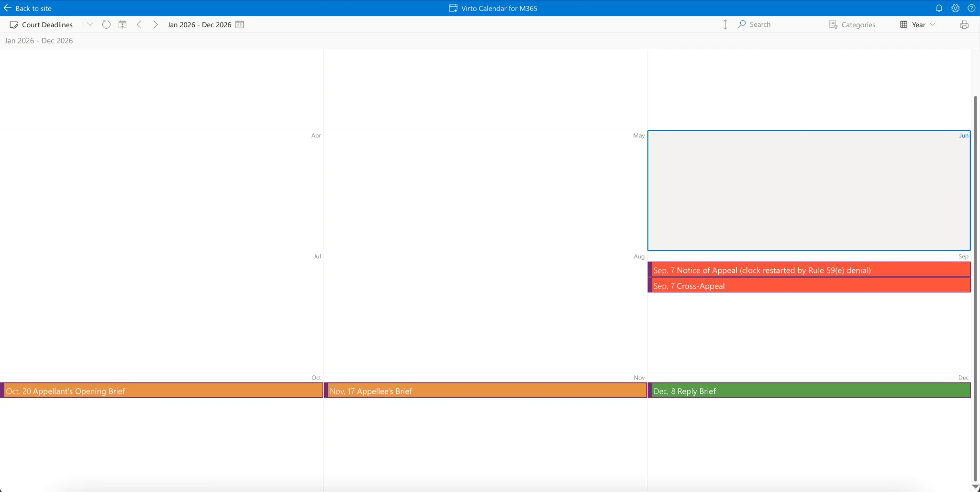The height and width of the screenshot is (492, 980).
Task: Open settings gear icon
Action: [x=955, y=8]
